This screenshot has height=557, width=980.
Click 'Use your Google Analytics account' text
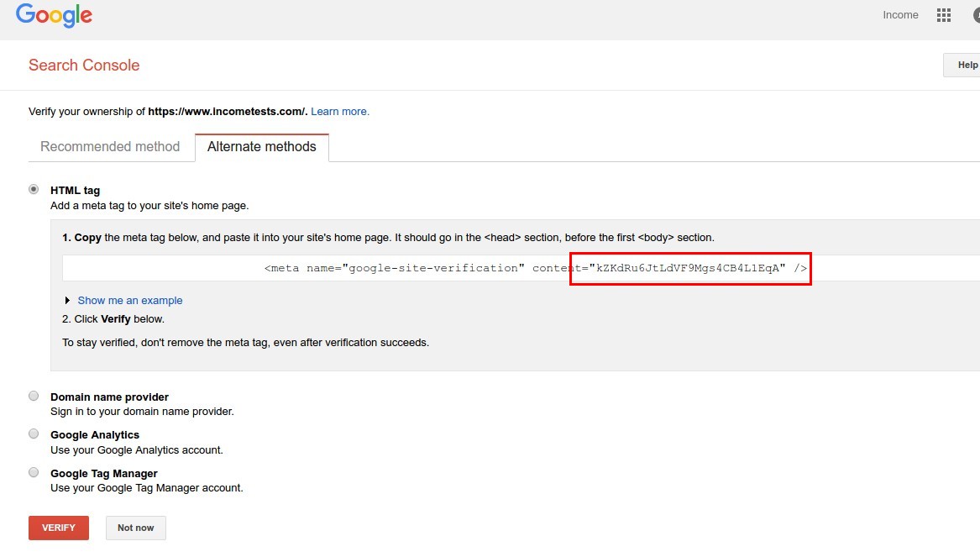[136, 450]
